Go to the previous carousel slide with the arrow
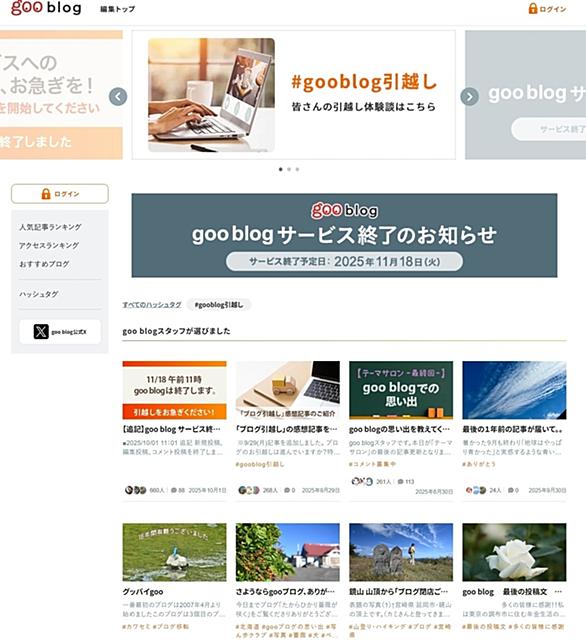Image resolution: width=586 pixels, height=640 pixels. click(118, 97)
